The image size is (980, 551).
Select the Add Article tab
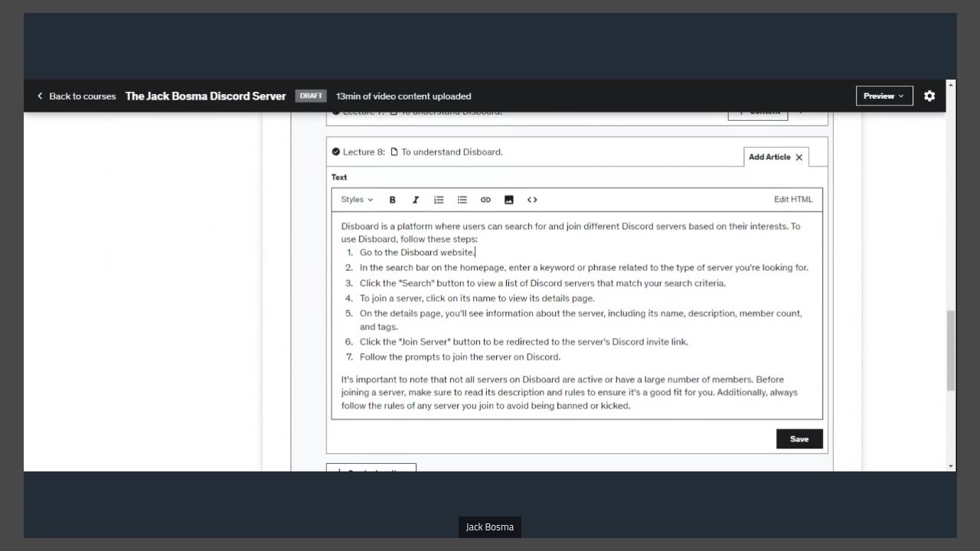[x=769, y=157]
